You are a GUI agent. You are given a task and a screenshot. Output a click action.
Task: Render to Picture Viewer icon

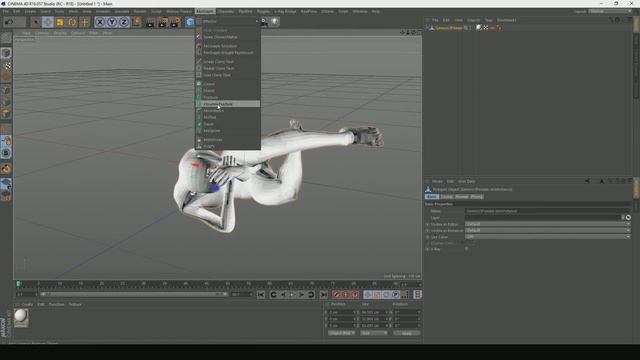(163, 22)
